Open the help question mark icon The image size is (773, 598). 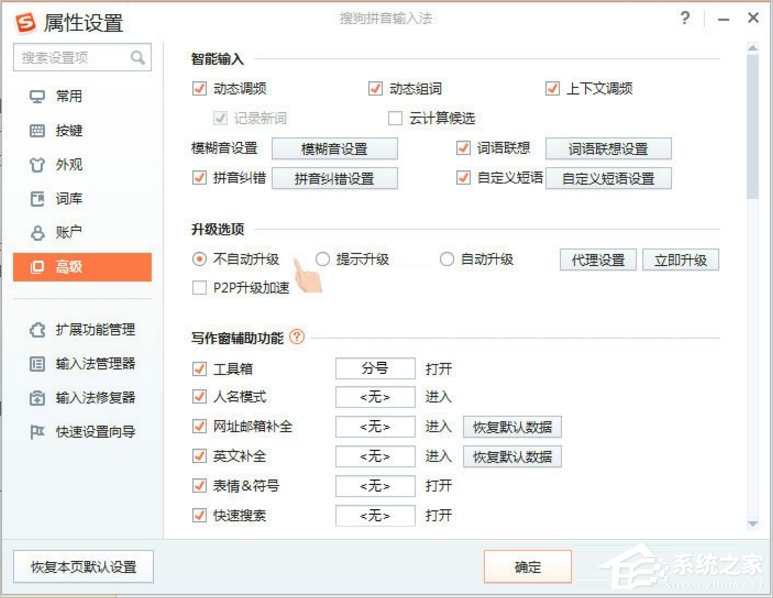685,18
